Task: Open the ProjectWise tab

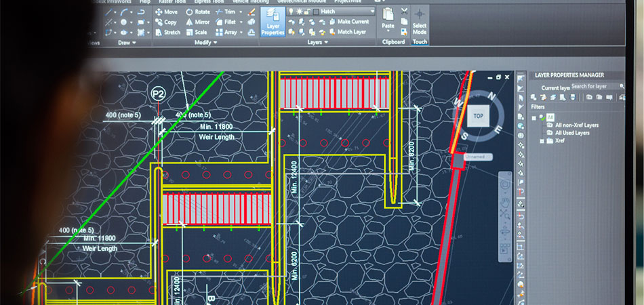Action: (x=348, y=1)
